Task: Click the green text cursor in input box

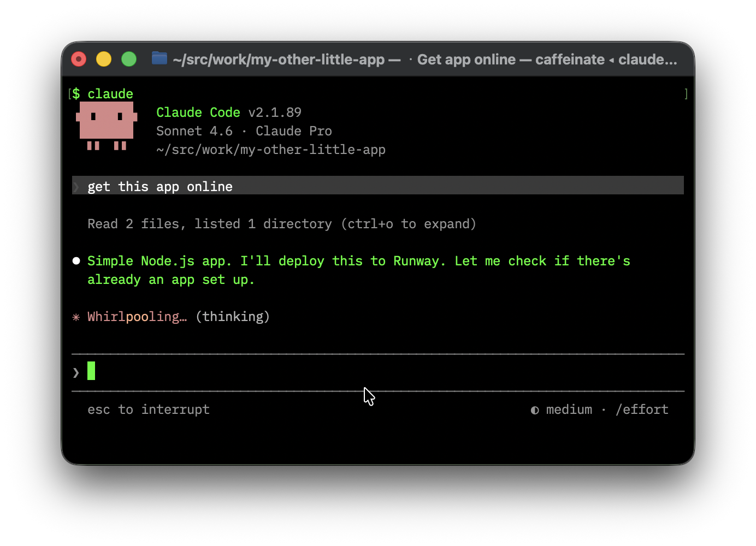Action: click(91, 371)
